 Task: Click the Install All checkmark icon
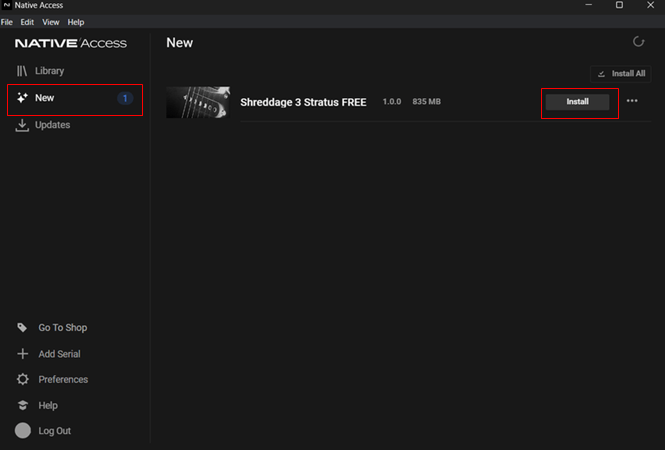pos(601,74)
